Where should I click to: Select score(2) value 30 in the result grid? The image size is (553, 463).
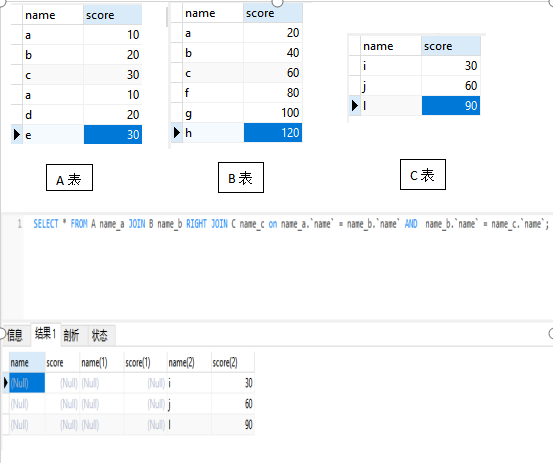(233, 383)
